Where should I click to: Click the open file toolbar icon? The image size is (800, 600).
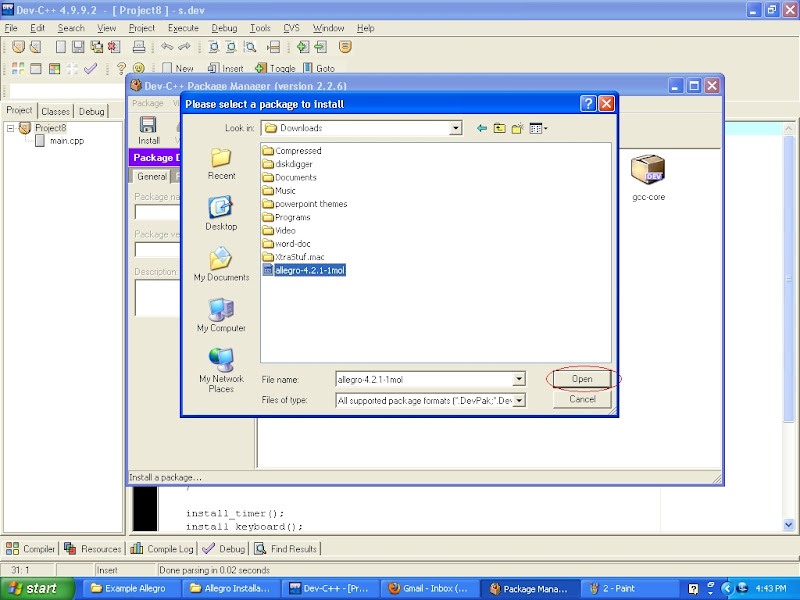tap(35, 47)
